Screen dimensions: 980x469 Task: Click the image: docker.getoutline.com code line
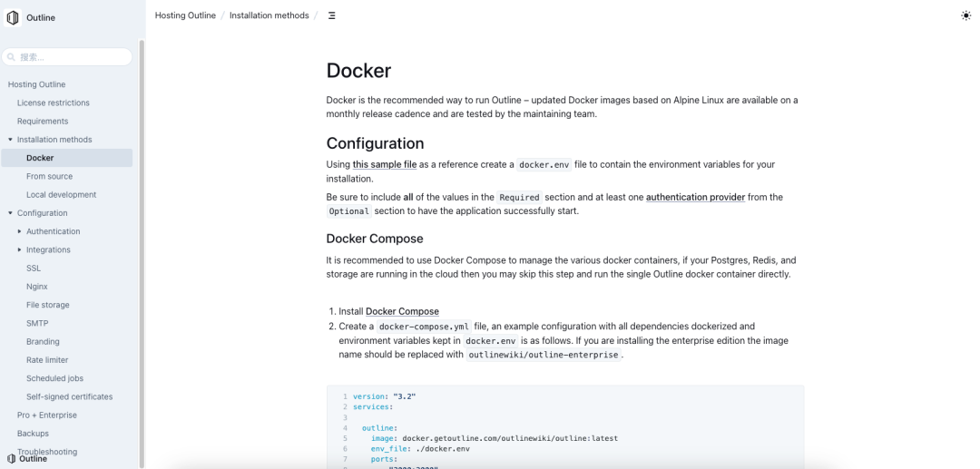[495, 438]
